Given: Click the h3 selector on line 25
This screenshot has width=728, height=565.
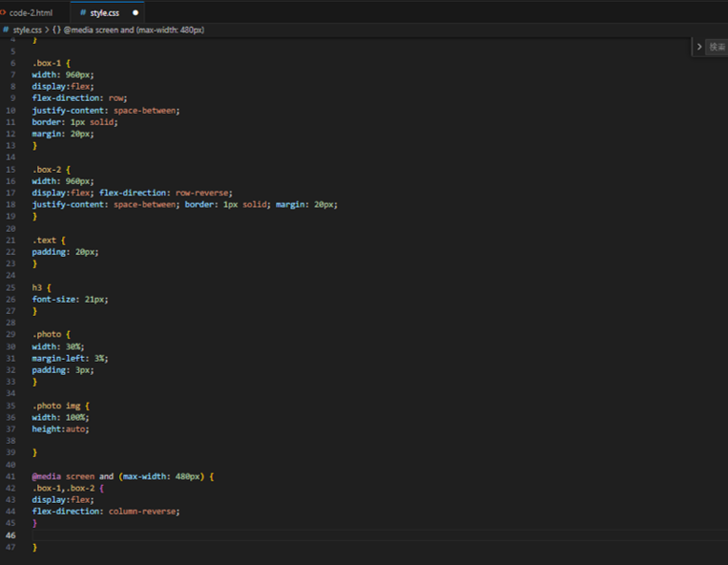Looking at the screenshot, I should (x=36, y=288).
